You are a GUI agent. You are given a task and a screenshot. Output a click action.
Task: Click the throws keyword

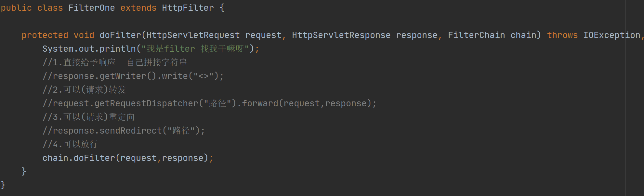pyautogui.click(x=562, y=35)
